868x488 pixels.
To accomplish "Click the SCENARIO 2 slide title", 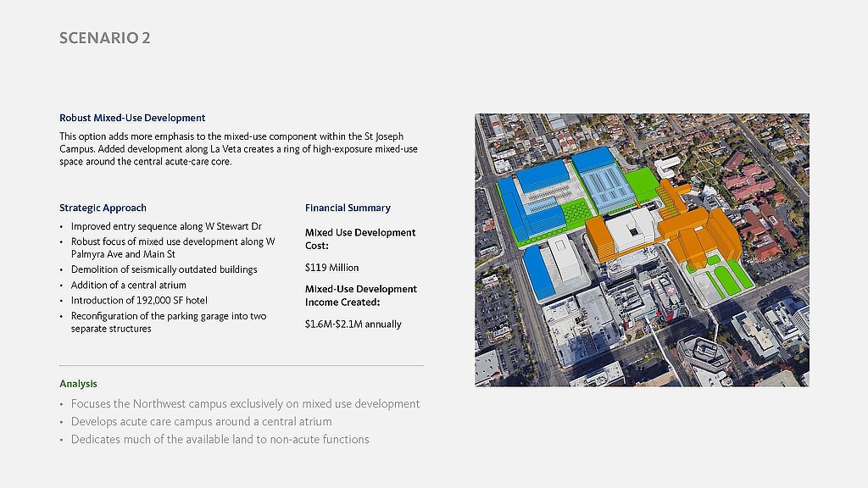I will tap(105, 38).
